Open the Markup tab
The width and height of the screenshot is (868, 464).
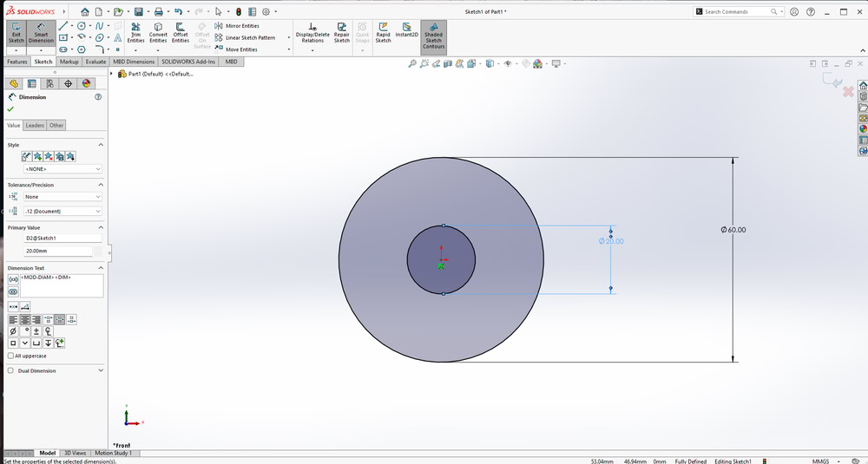[x=69, y=62]
